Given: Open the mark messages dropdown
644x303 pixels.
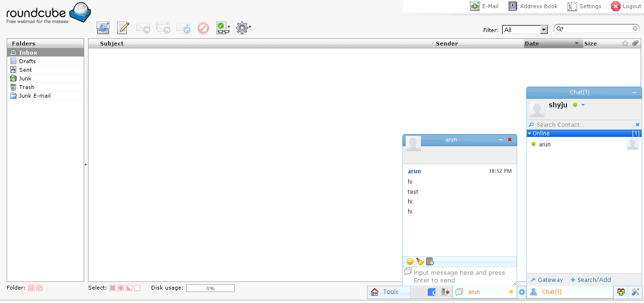Looking at the screenshot, I should (223, 28).
